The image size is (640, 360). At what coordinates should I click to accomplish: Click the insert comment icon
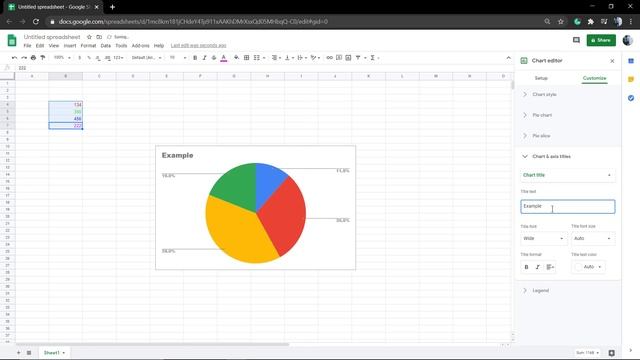(x=339, y=58)
